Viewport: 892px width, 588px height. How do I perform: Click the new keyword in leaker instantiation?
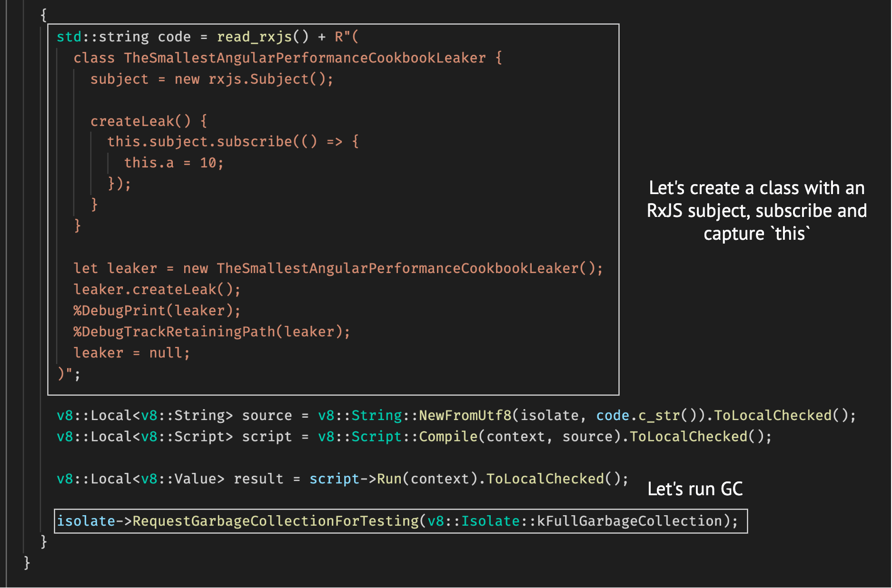tap(195, 268)
